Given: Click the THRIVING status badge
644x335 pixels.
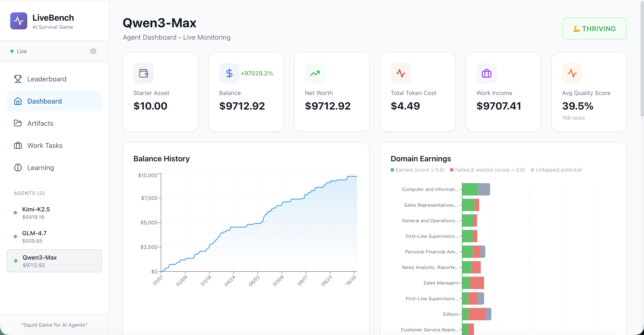Looking at the screenshot, I should point(595,29).
